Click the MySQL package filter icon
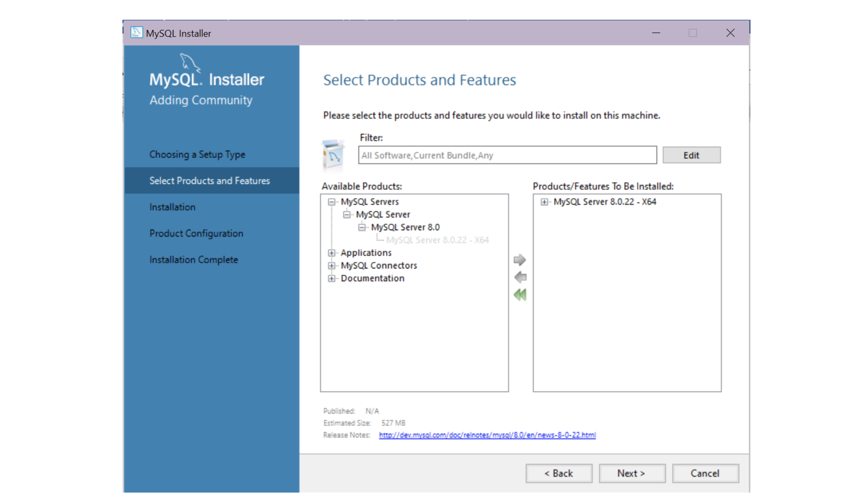846x504 pixels. (333, 156)
